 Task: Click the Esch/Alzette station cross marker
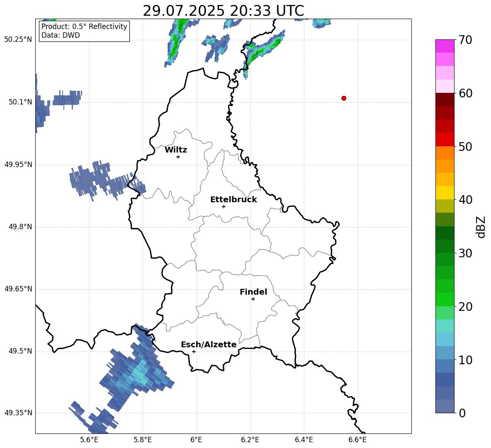pyautogui.click(x=194, y=351)
